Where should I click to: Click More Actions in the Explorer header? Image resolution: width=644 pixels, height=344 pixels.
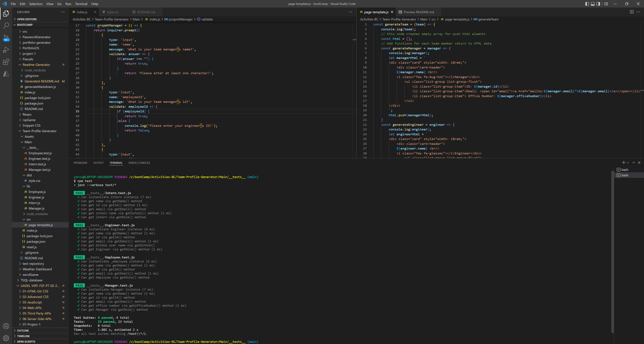(63, 12)
